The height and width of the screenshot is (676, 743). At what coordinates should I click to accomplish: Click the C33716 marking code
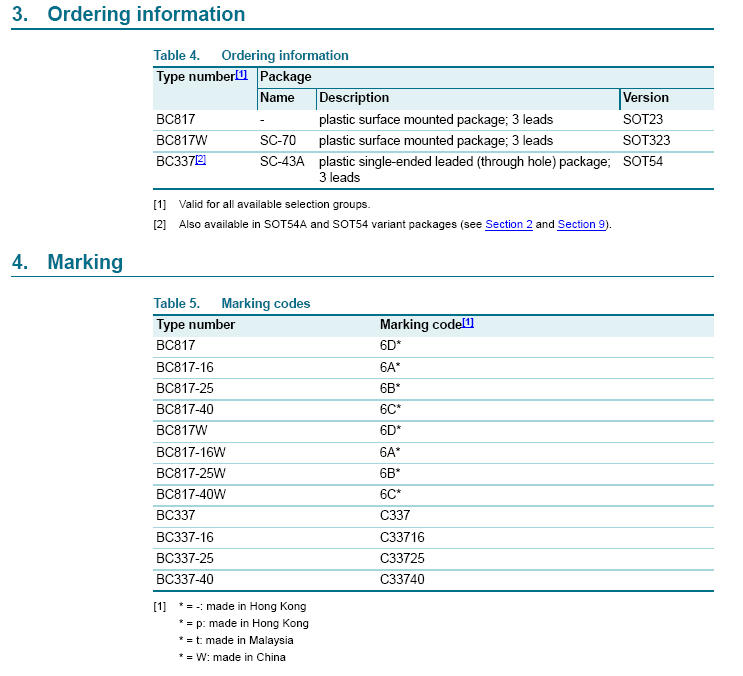[402, 537]
